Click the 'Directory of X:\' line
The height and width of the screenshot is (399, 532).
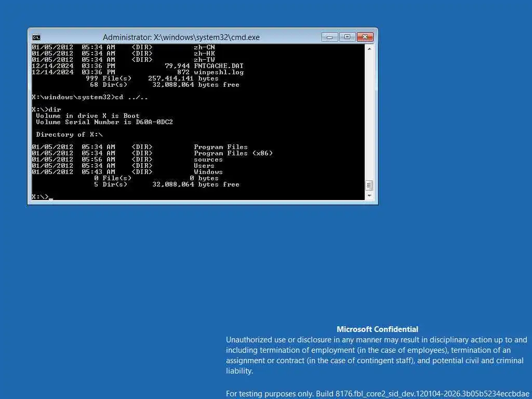(x=69, y=135)
